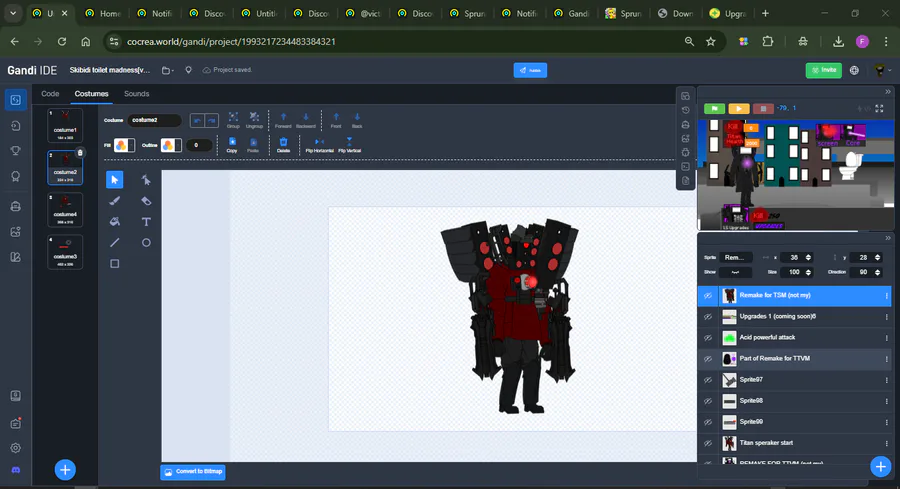The width and height of the screenshot is (900, 489).
Task: Choose the Rectangle tool
Action: (x=114, y=264)
